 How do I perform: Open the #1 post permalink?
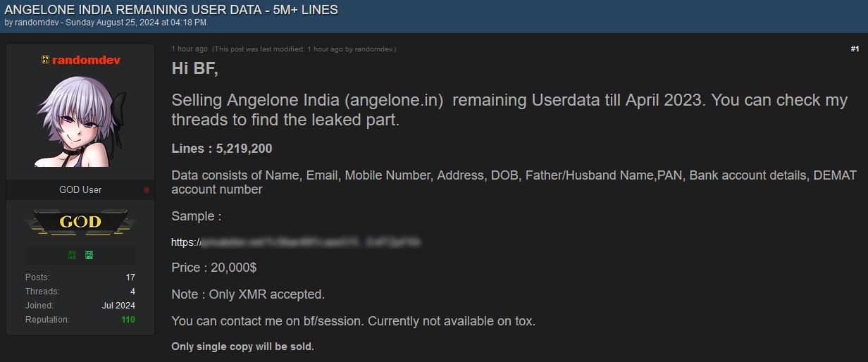pos(855,49)
